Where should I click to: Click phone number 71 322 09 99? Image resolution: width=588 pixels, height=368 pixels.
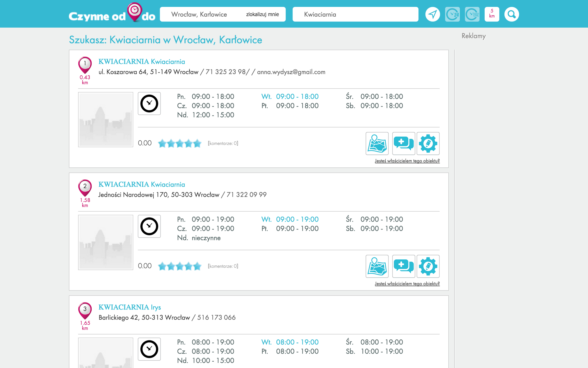247,195
